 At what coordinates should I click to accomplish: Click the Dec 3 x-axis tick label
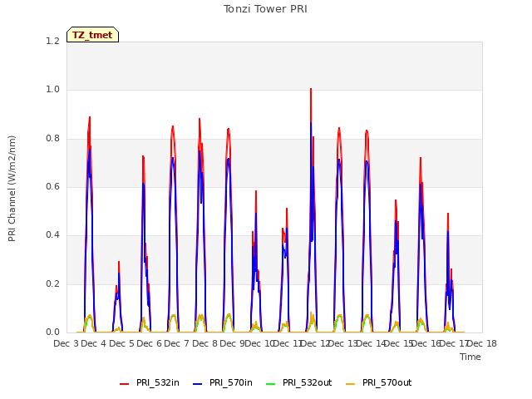coord(66,343)
